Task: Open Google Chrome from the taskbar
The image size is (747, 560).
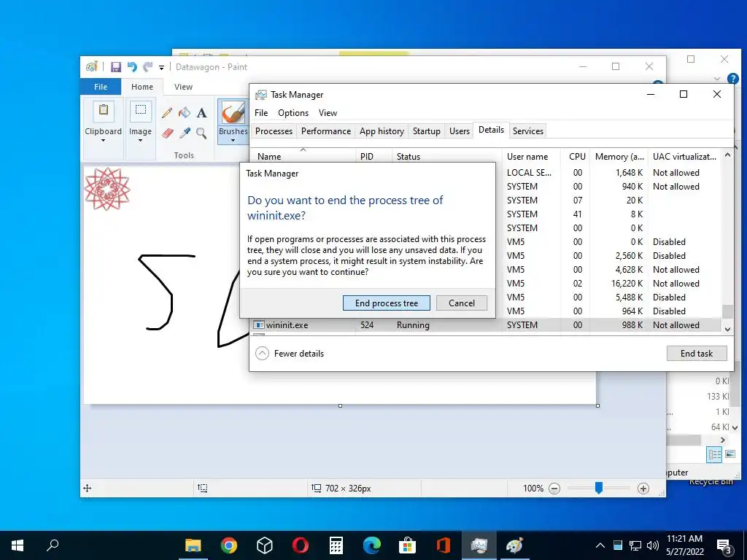Action: click(229, 545)
